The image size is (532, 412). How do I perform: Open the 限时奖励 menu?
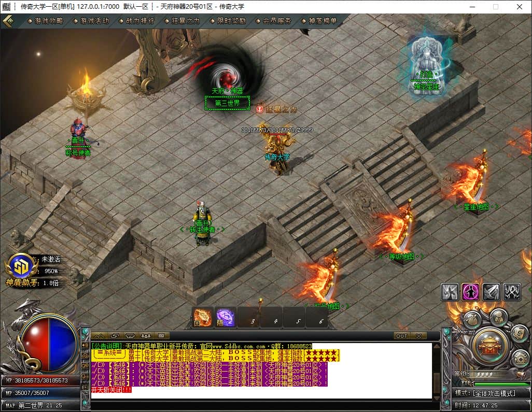[228, 21]
